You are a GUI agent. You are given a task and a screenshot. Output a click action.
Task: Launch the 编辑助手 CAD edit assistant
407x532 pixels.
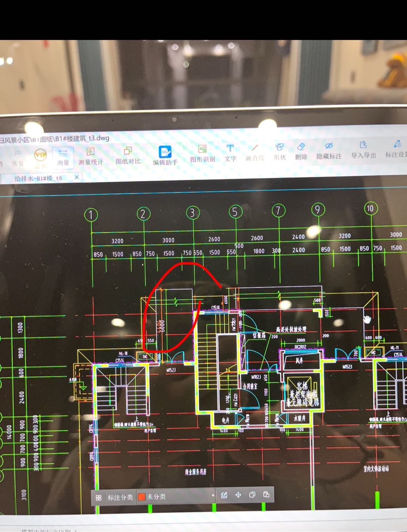coord(165,155)
